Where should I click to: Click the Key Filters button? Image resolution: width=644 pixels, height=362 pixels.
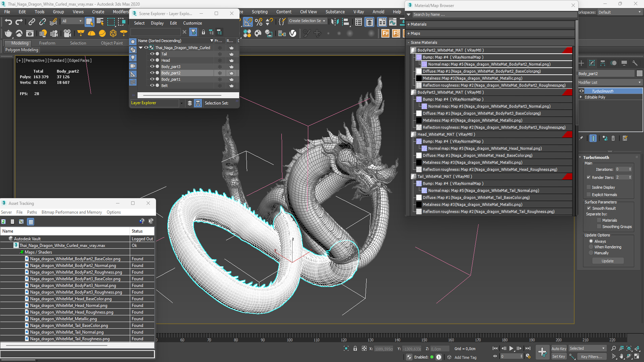point(591,357)
